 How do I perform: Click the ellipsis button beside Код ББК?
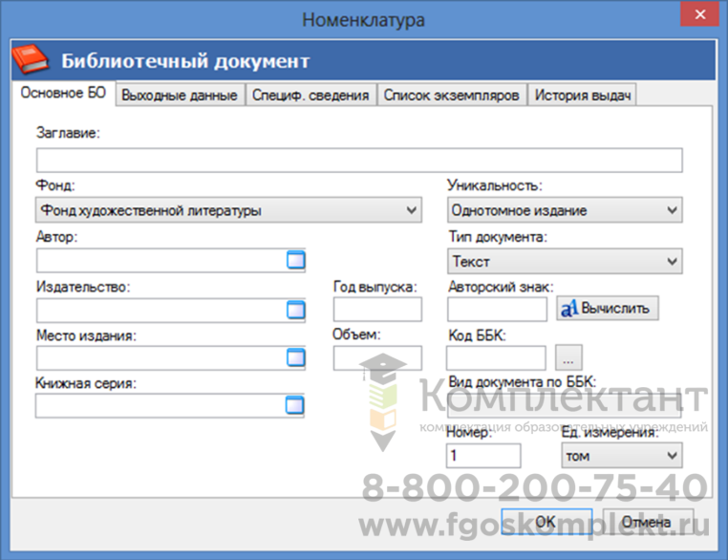pyautogui.click(x=567, y=359)
